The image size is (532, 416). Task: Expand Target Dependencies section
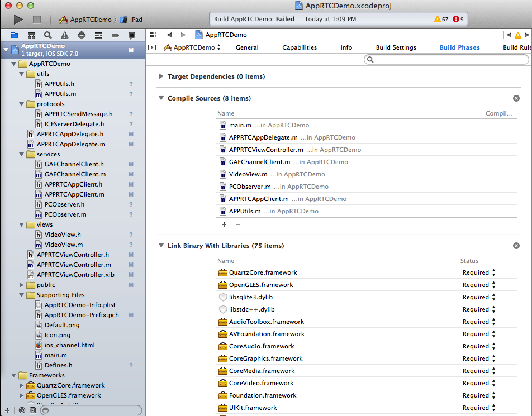coord(161,76)
